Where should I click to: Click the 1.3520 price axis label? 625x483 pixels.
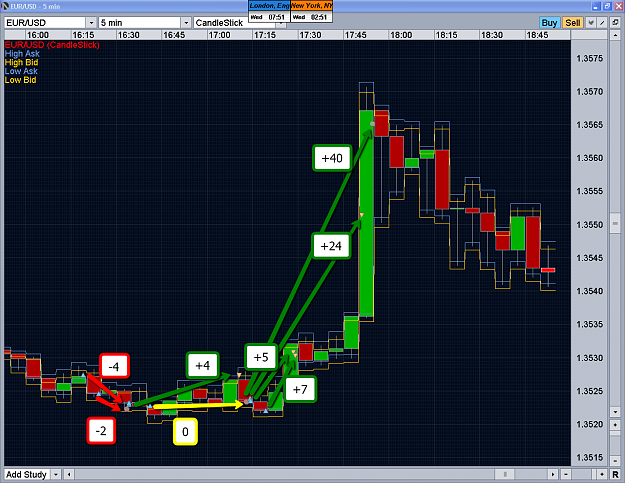point(590,424)
